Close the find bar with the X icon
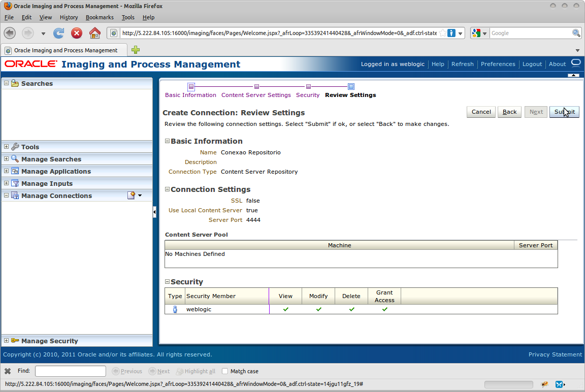 8,371
